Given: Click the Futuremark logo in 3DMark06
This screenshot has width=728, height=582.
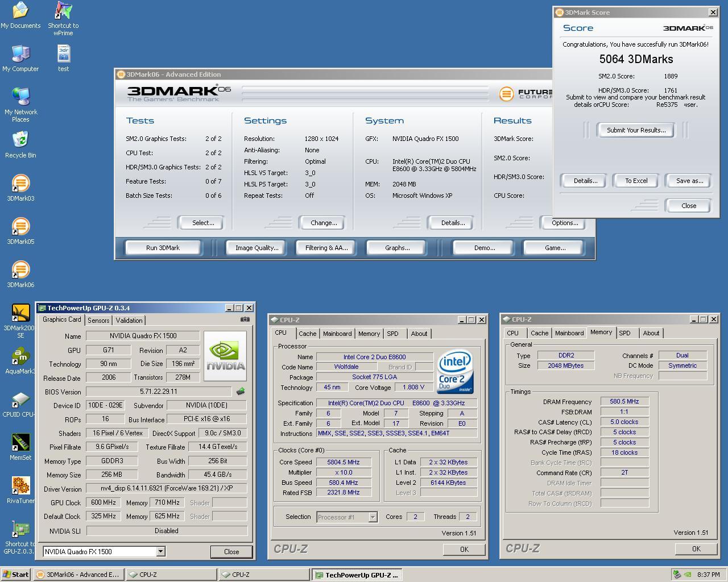Looking at the screenshot, I should tap(526, 94).
